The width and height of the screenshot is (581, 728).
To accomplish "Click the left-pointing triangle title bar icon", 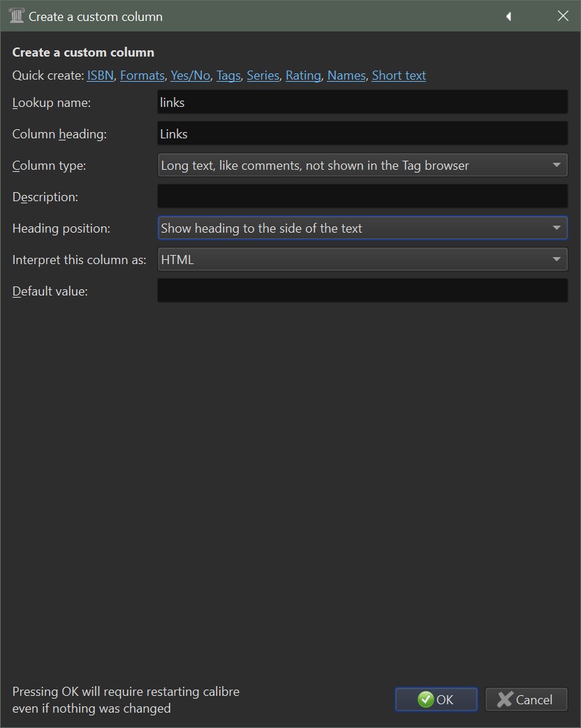I will coord(508,16).
